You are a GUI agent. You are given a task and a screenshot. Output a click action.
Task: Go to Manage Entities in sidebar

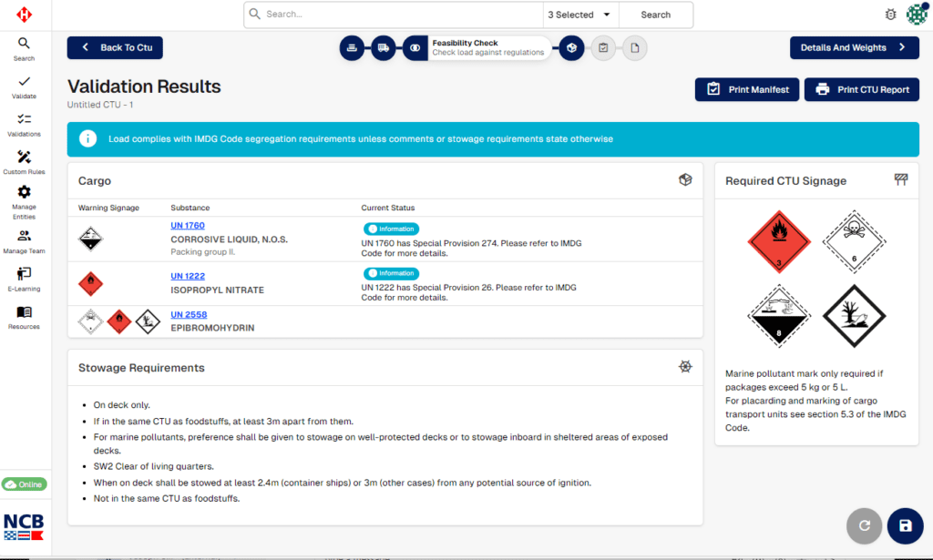tap(25, 199)
